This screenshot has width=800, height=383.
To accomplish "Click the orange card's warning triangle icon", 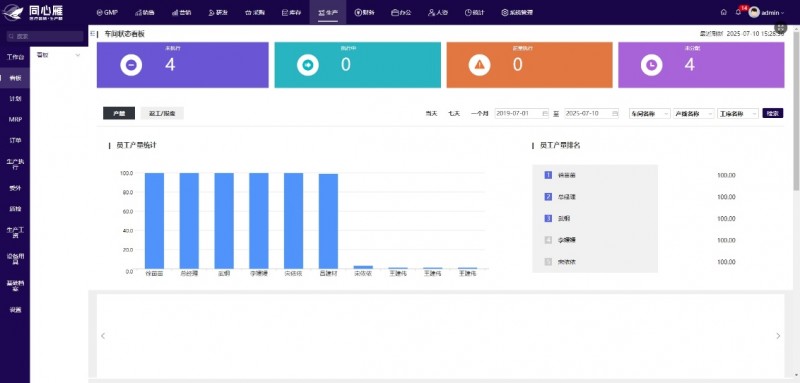I will [479, 65].
